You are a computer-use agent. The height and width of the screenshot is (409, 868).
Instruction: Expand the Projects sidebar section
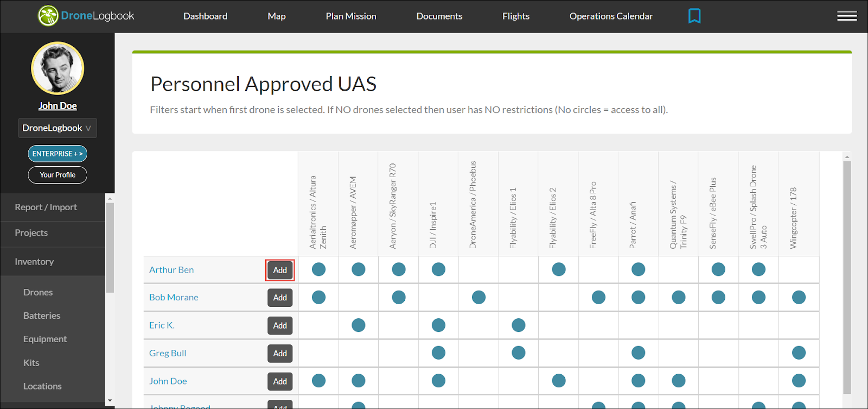[x=53, y=233]
